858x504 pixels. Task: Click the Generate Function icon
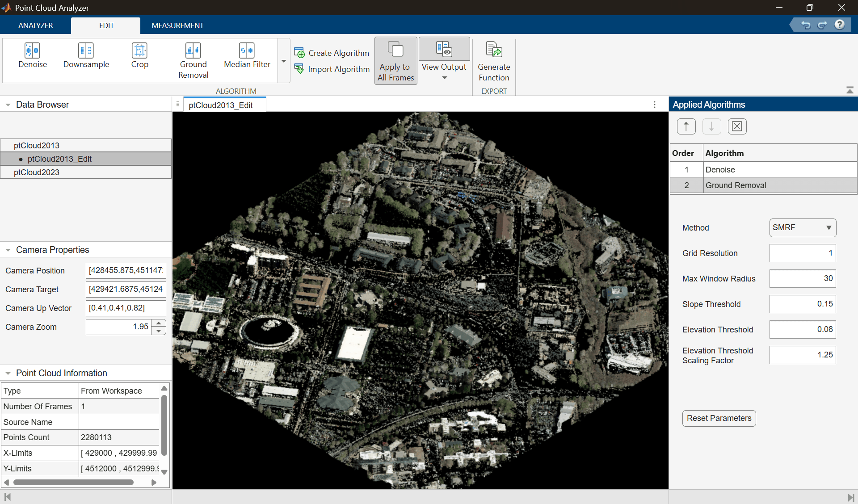(494, 50)
